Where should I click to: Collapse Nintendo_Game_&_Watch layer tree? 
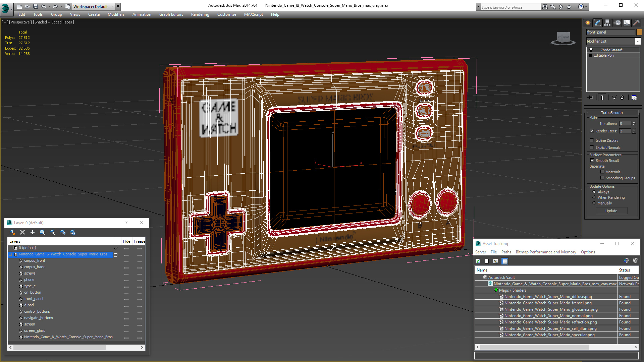point(10,254)
